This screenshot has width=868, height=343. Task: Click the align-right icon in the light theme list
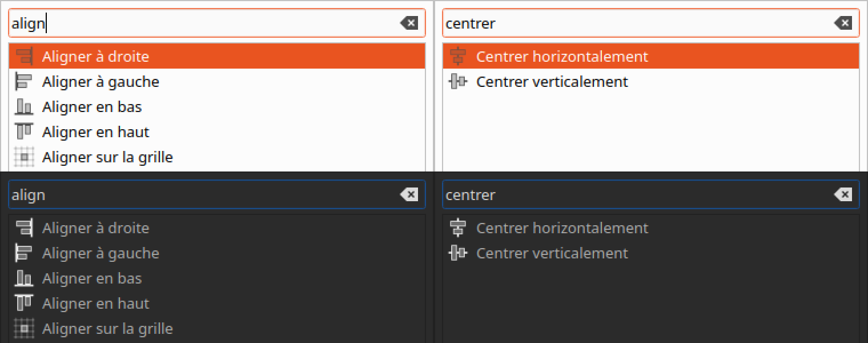pyautogui.click(x=24, y=57)
